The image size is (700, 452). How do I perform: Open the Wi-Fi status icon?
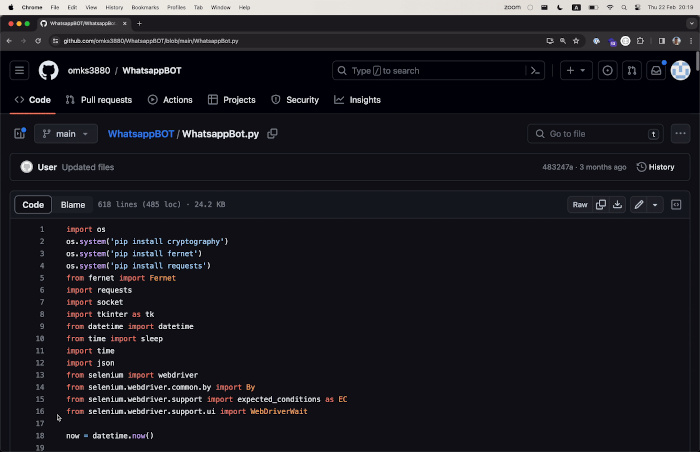pos(610,7)
